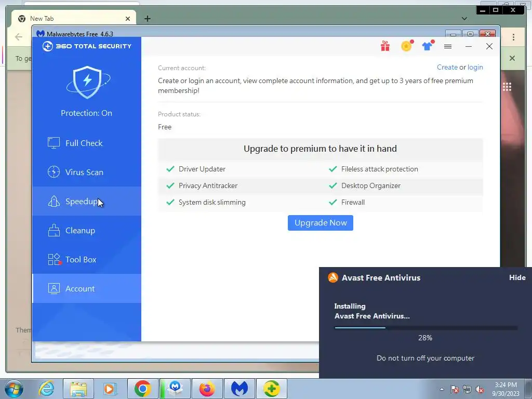Switch to 360 Total Security taskbar icon
This screenshot has height=399, width=532.
click(272, 389)
